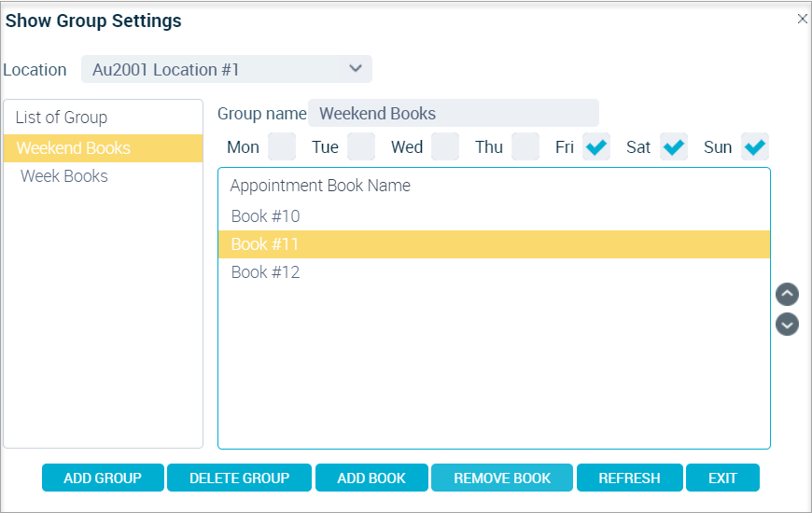Select Book #12 row

(x=494, y=271)
